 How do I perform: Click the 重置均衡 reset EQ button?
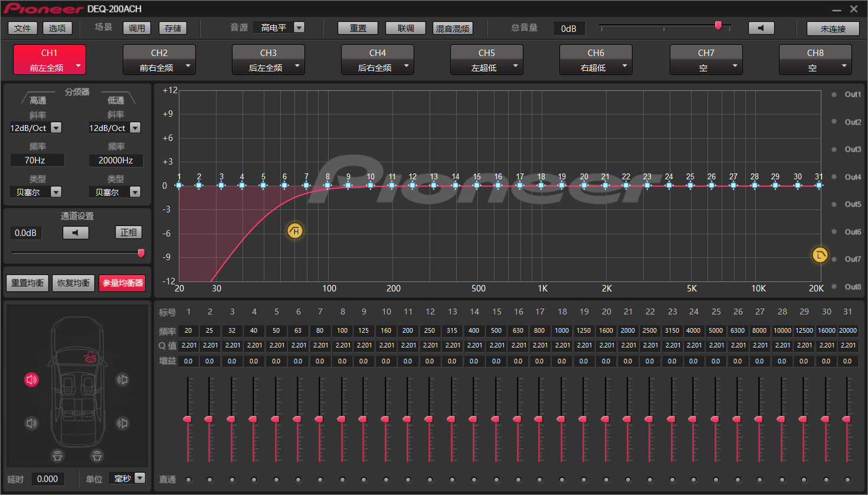pos(27,283)
